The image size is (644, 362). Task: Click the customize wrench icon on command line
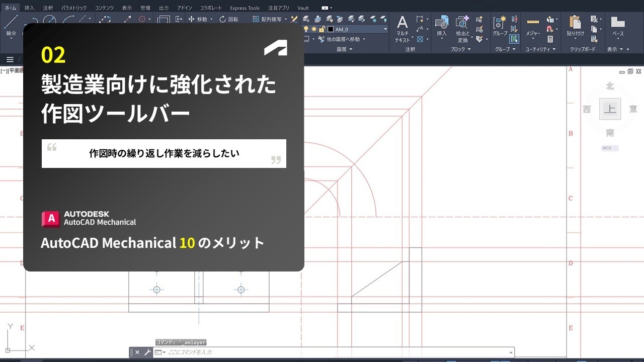pos(147,352)
